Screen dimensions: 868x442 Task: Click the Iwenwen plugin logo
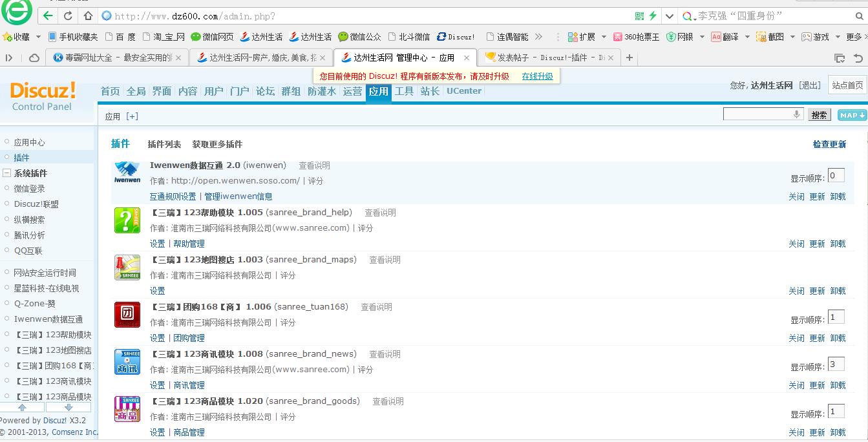[127, 173]
